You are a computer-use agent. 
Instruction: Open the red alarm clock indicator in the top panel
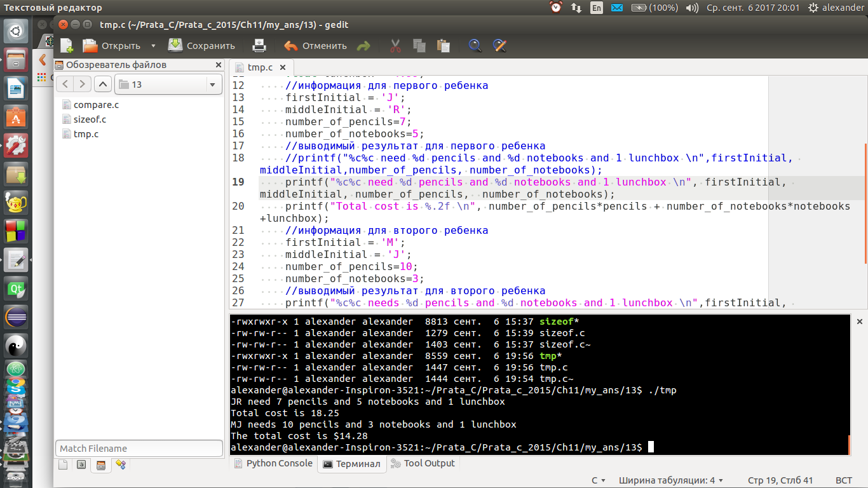click(x=556, y=8)
